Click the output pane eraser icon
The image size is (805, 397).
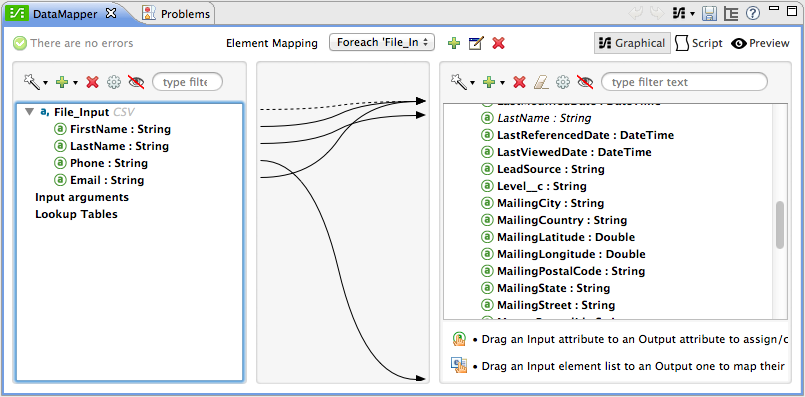pos(542,82)
